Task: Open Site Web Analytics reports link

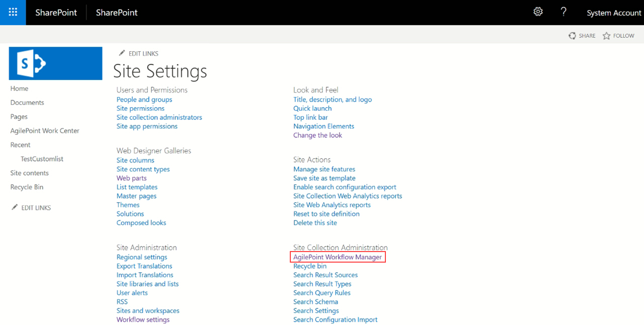Action: point(332,205)
